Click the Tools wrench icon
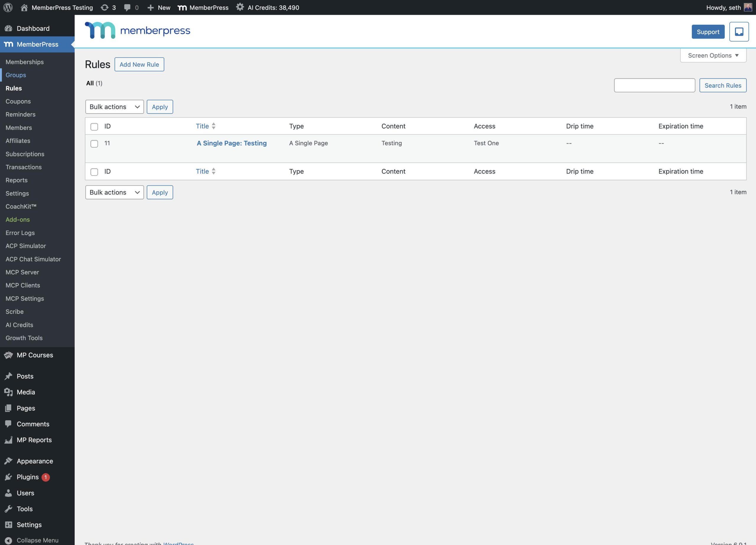This screenshot has width=756, height=545. (x=8, y=509)
